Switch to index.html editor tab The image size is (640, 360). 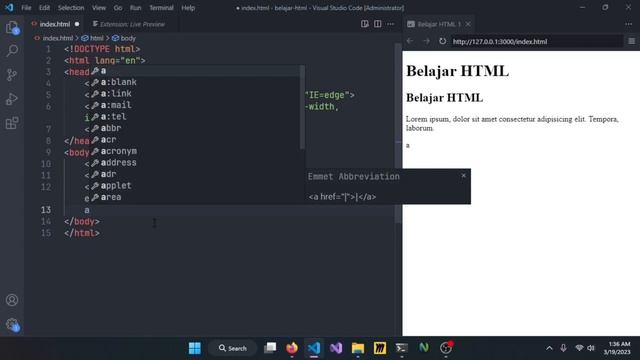point(55,24)
